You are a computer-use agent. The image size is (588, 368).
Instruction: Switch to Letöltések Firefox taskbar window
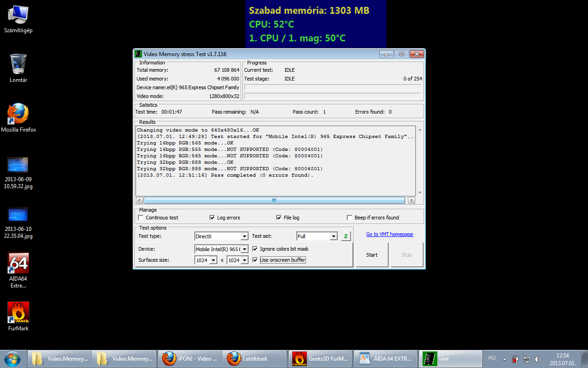pos(255,359)
